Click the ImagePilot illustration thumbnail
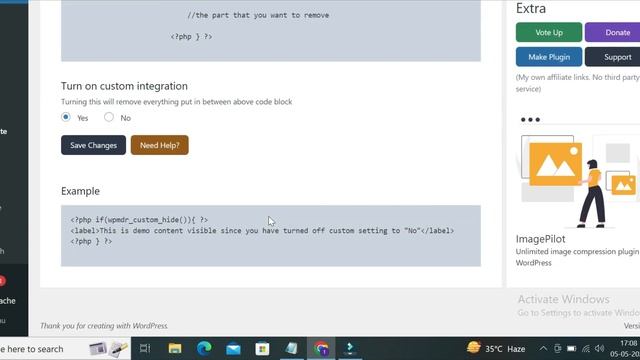The image size is (640, 360). (579, 181)
